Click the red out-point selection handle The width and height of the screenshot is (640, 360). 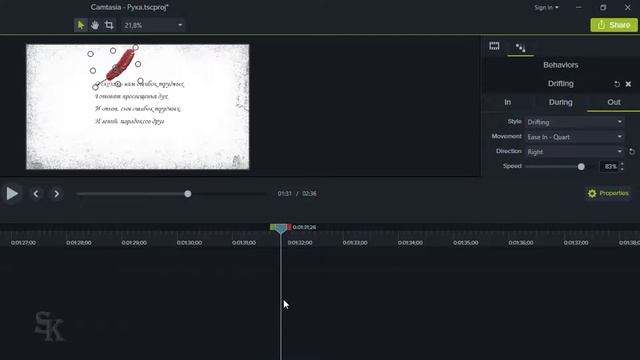point(289,227)
